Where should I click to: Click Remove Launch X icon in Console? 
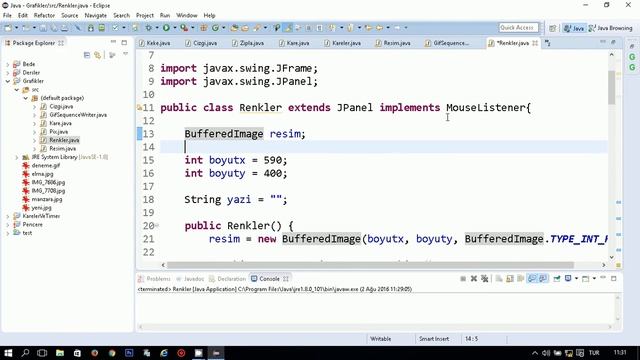473,279
